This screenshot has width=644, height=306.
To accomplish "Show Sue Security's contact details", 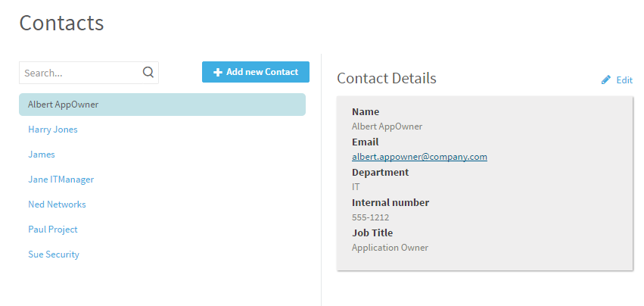I will coord(54,254).
